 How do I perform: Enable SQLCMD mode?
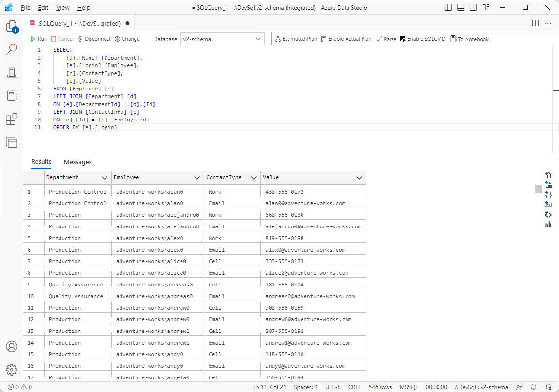(423, 39)
